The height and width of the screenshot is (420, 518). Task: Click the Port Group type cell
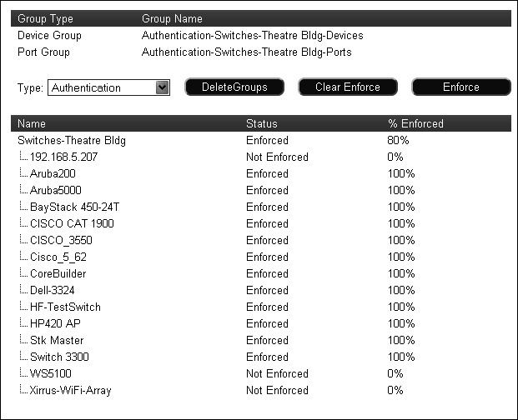[x=43, y=52]
